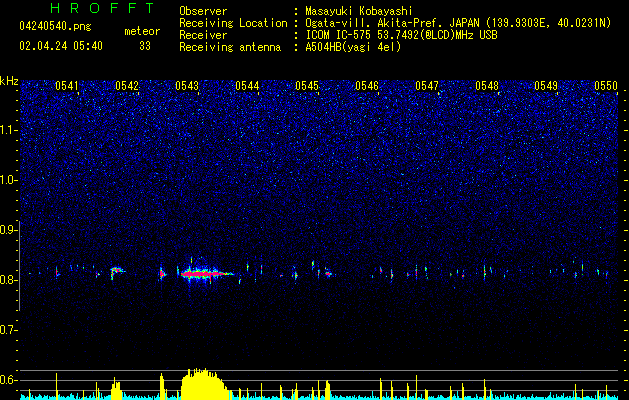Click the 0549 time marker
629x400 pixels.
click(546, 85)
